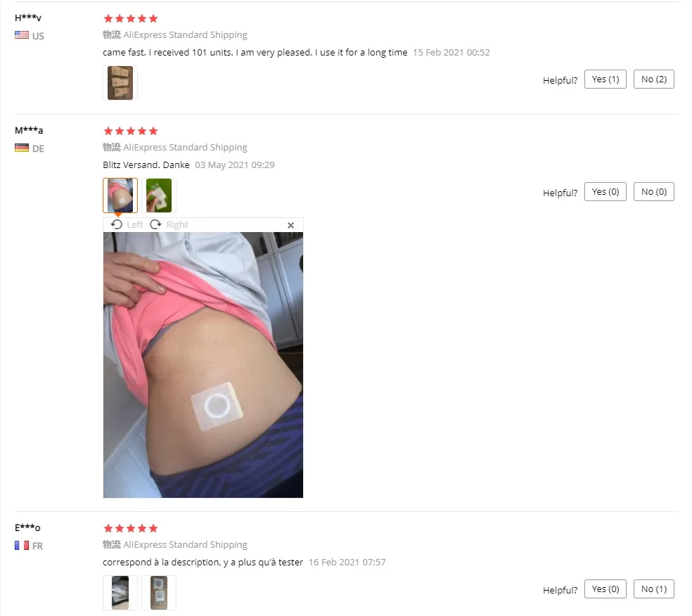The width and height of the screenshot is (692, 616).
Task: Vote Yes (0) on M***a's review
Action: tap(605, 191)
